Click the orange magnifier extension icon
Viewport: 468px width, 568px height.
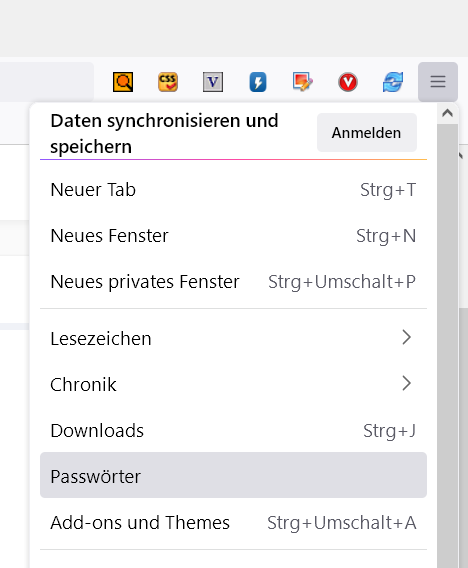coord(123,82)
